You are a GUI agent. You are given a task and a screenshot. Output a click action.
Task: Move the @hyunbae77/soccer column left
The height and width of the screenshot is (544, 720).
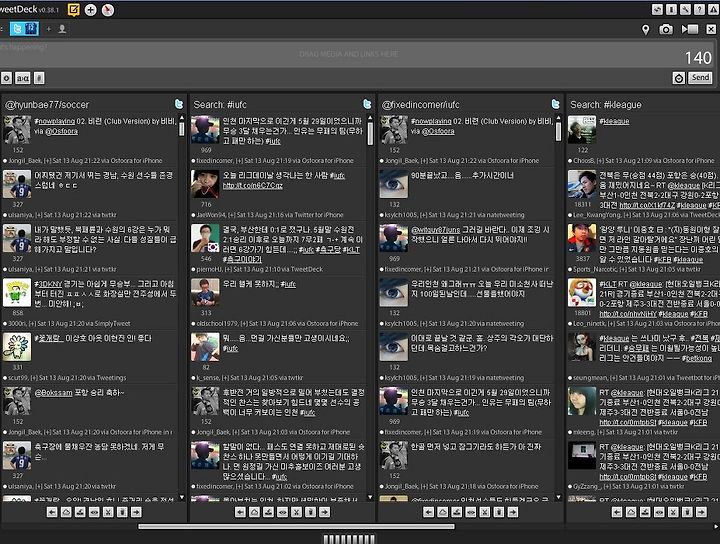click(x=52, y=512)
